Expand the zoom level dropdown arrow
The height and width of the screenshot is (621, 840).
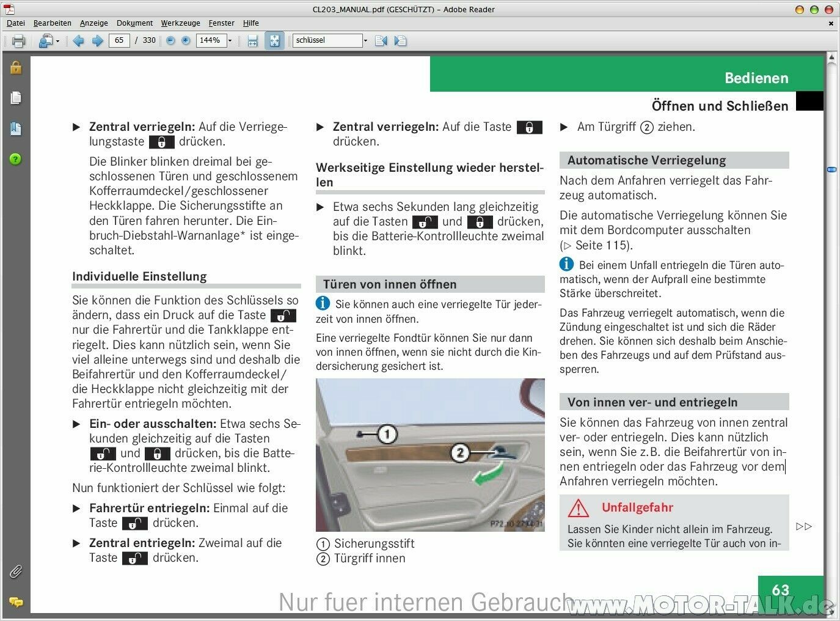230,41
